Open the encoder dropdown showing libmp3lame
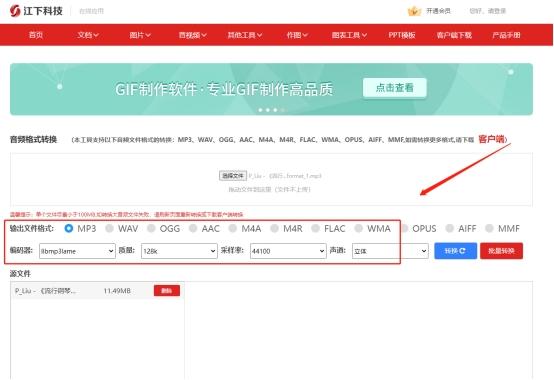The width and height of the screenshot is (554, 380). point(77,251)
